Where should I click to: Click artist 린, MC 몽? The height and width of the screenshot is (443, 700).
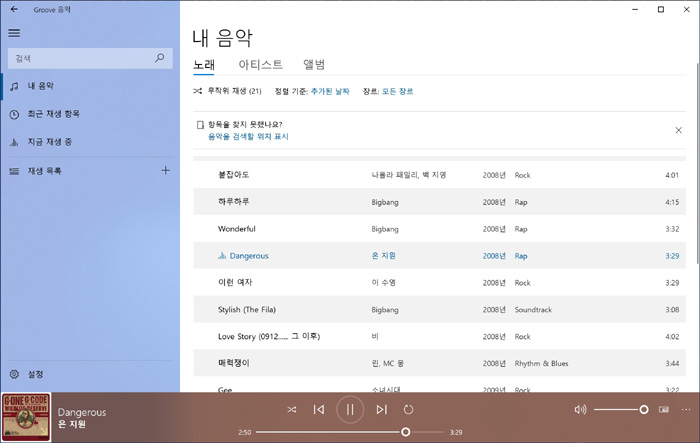click(x=388, y=363)
